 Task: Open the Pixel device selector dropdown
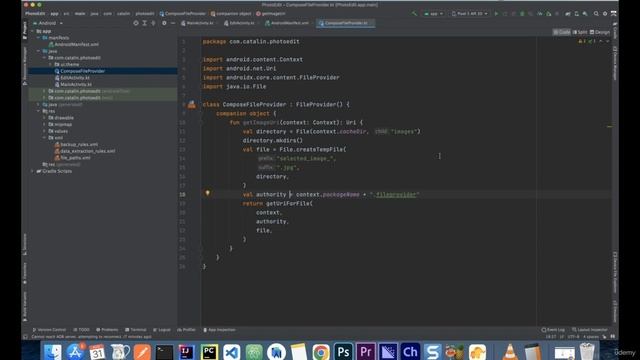click(469, 14)
